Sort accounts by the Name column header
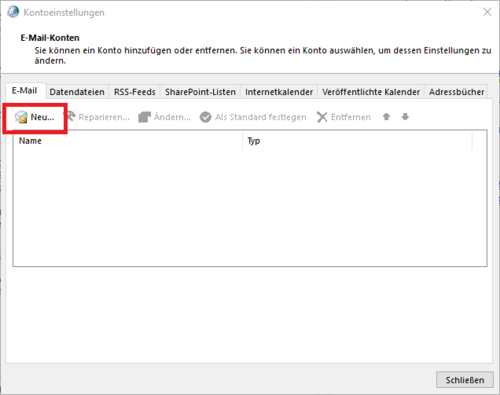 tap(128, 141)
